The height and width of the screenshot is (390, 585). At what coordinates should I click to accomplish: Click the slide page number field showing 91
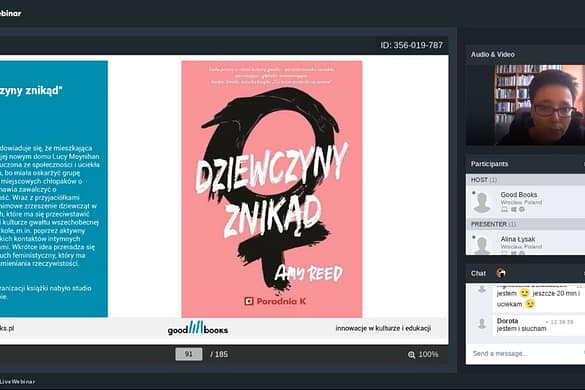coord(189,354)
